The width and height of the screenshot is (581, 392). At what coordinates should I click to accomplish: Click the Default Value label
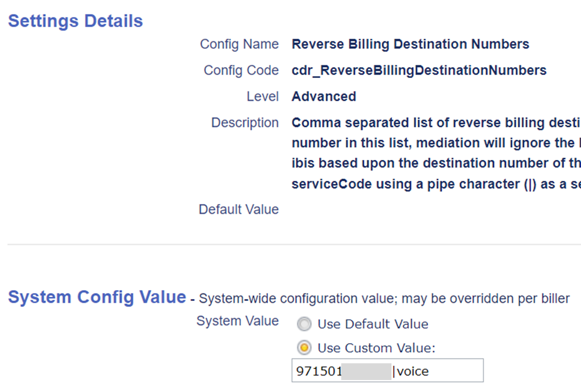pos(238,210)
